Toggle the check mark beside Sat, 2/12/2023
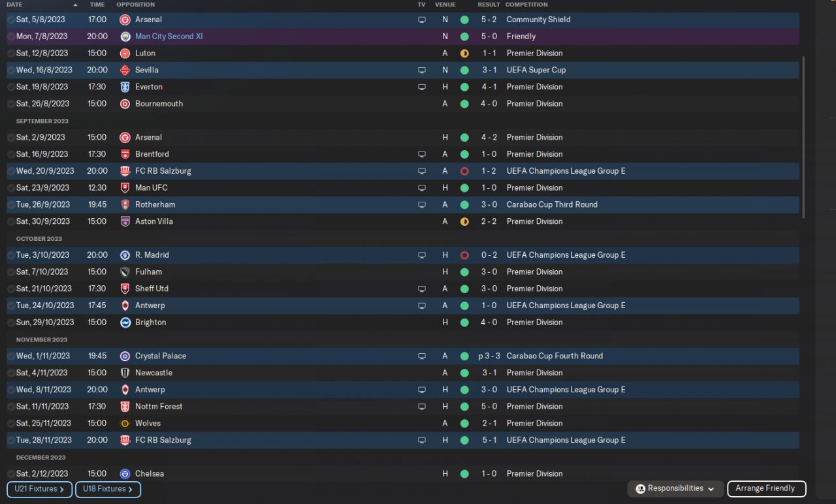Viewport: 836px width, 504px height. [11, 474]
